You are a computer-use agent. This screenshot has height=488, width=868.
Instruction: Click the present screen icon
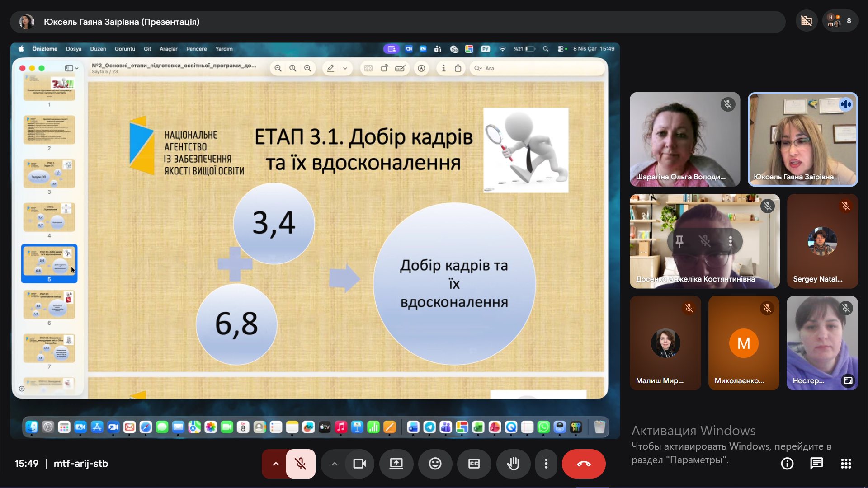click(x=396, y=464)
